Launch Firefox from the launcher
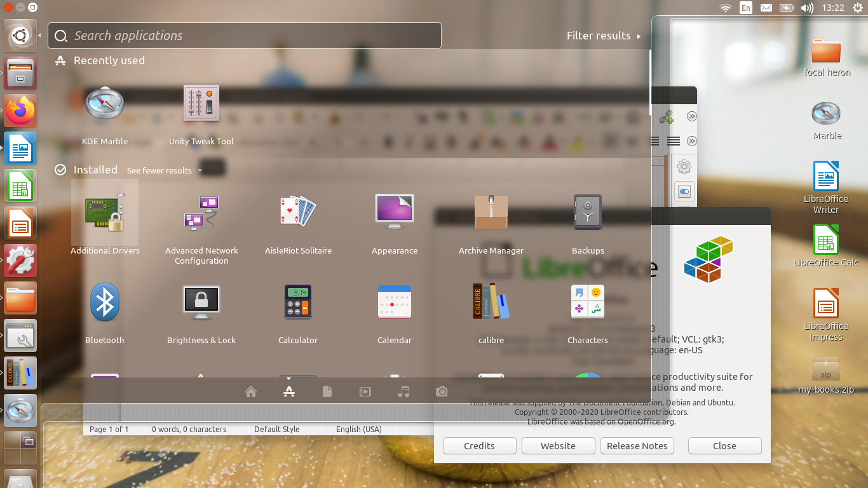Screen dimensions: 868x488 (x=21, y=110)
